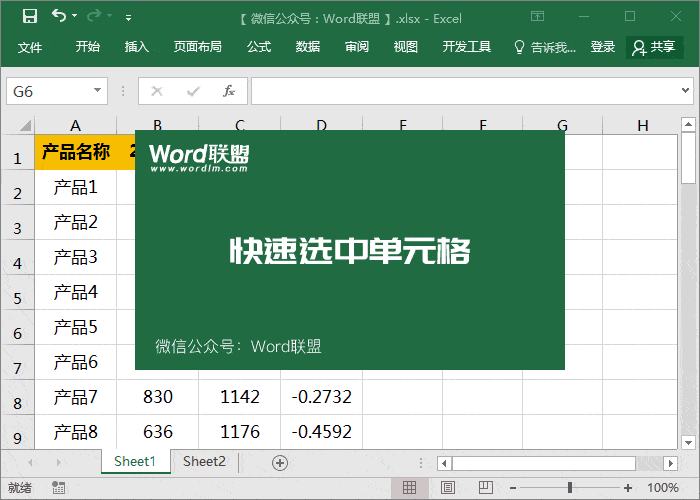Click the cell 产品2
Viewport: 700px width, 500px height.
pos(75,222)
